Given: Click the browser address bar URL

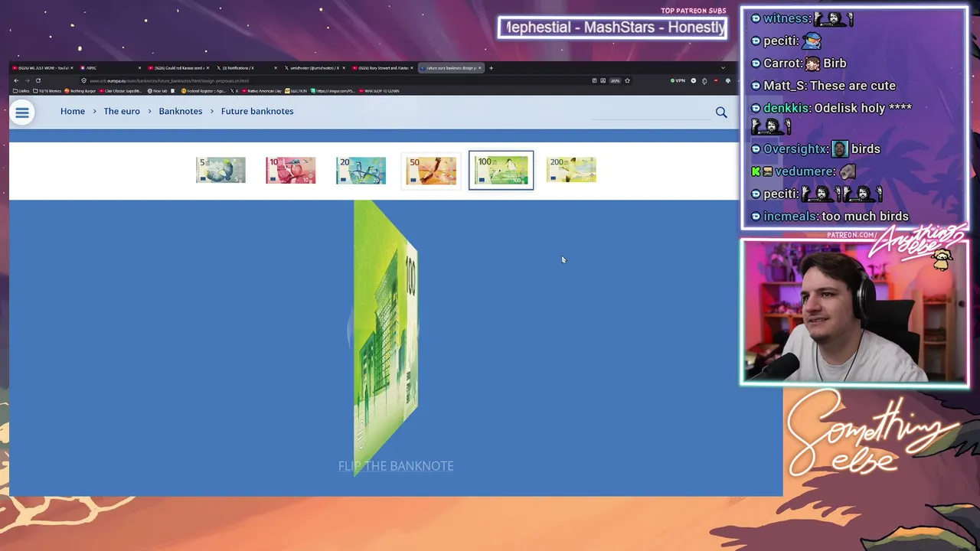Looking at the screenshot, I should coord(168,80).
